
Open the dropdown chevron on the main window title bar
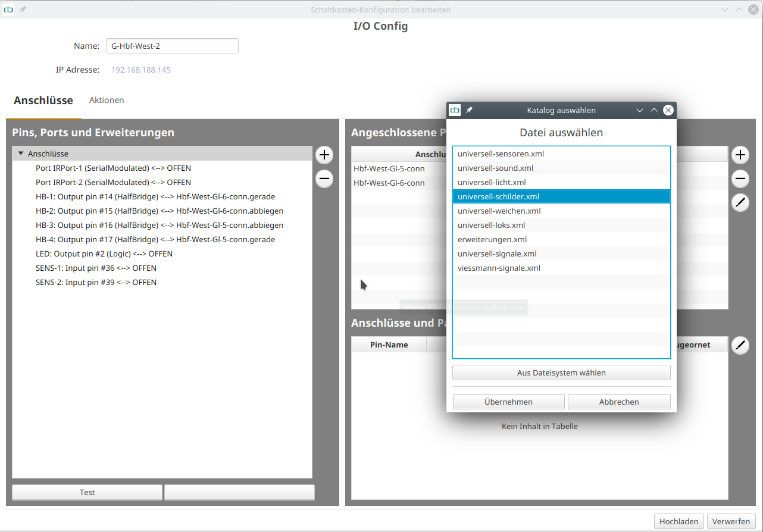[x=724, y=9]
